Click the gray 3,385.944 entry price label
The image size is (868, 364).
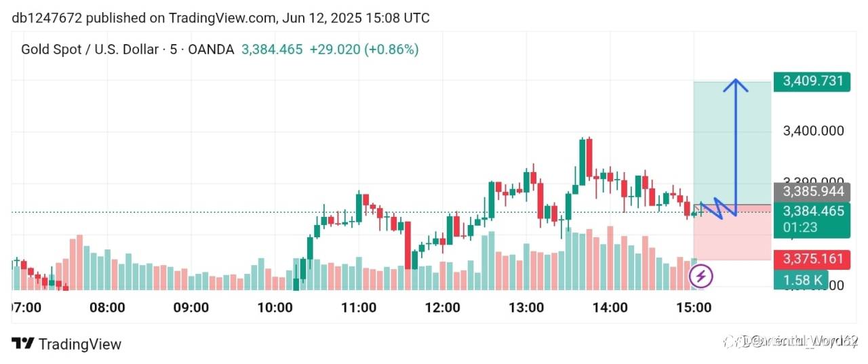(x=812, y=192)
